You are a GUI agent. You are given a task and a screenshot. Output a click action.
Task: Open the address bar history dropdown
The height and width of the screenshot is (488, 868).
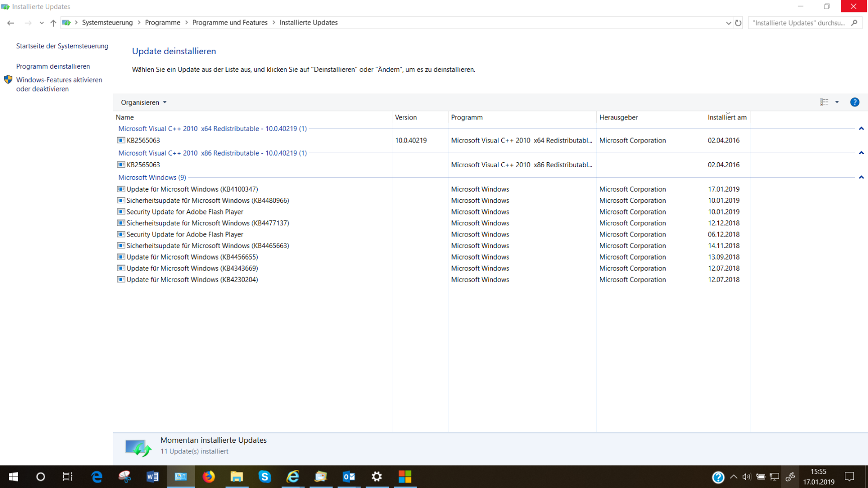point(728,23)
